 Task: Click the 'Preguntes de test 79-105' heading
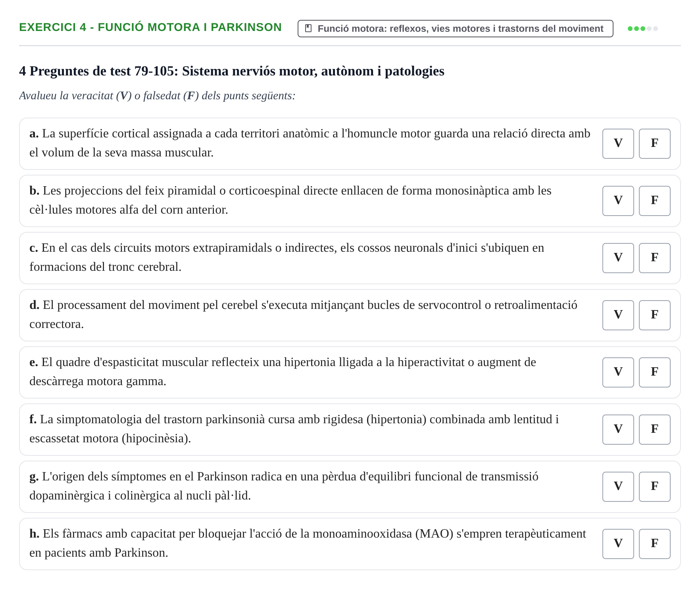point(232,71)
